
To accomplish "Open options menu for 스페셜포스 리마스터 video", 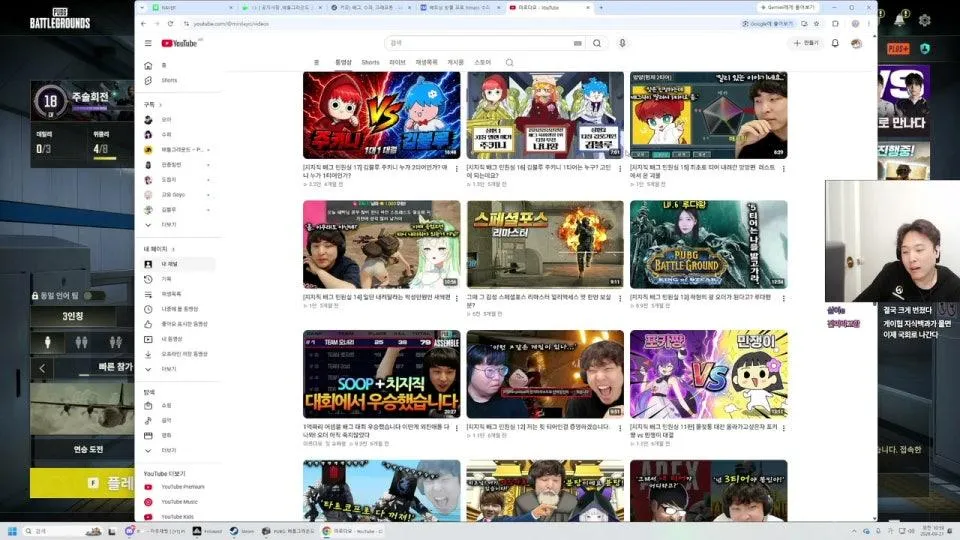I will point(620,299).
